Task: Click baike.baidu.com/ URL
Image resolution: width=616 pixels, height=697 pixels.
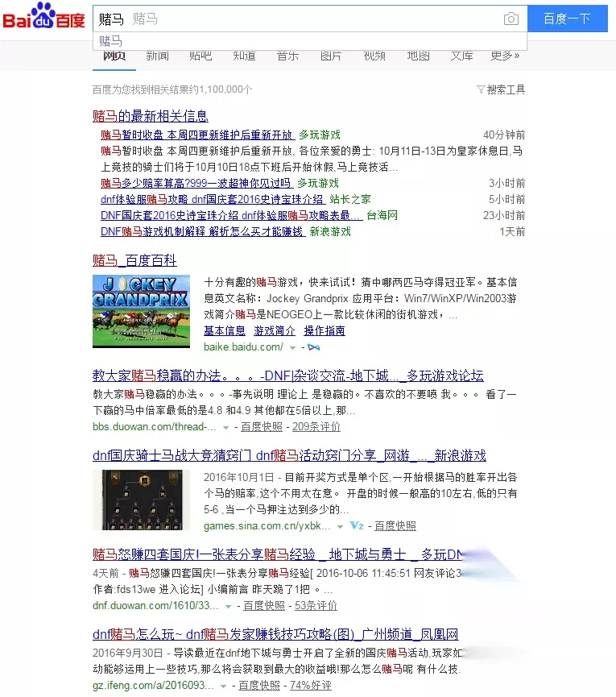Action: tap(243, 347)
